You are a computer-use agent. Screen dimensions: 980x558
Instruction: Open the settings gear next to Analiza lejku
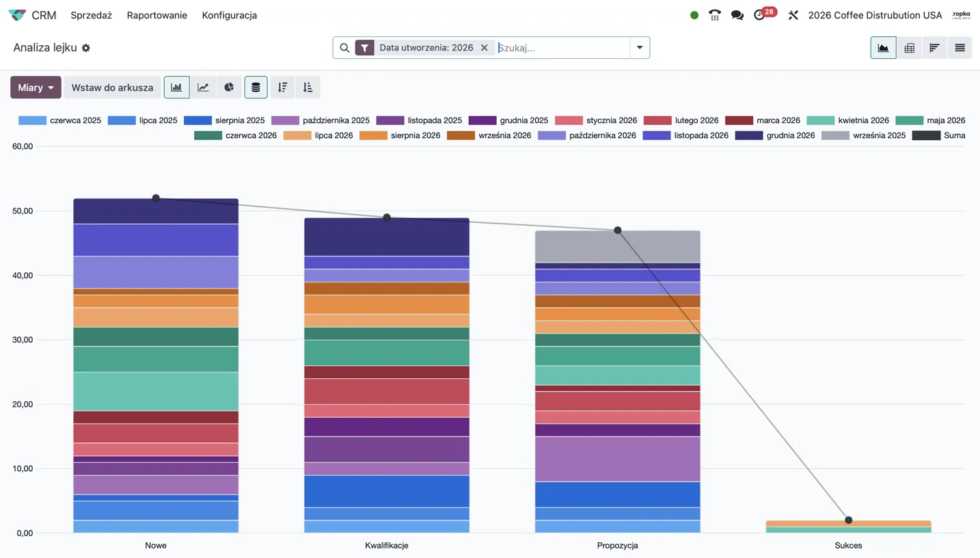tap(85, 48)
